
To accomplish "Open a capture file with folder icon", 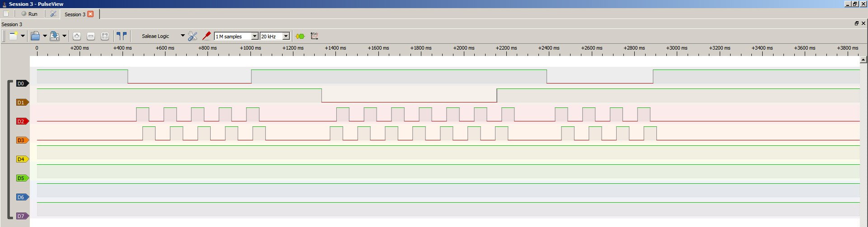I will pyautogui.click(x=35, y=36).
